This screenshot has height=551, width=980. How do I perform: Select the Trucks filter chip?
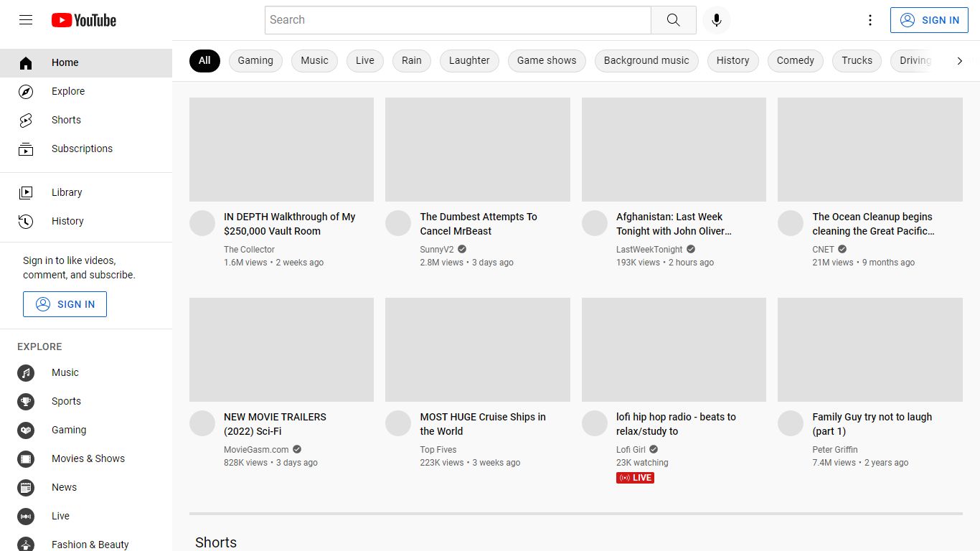tap(857, 61)
